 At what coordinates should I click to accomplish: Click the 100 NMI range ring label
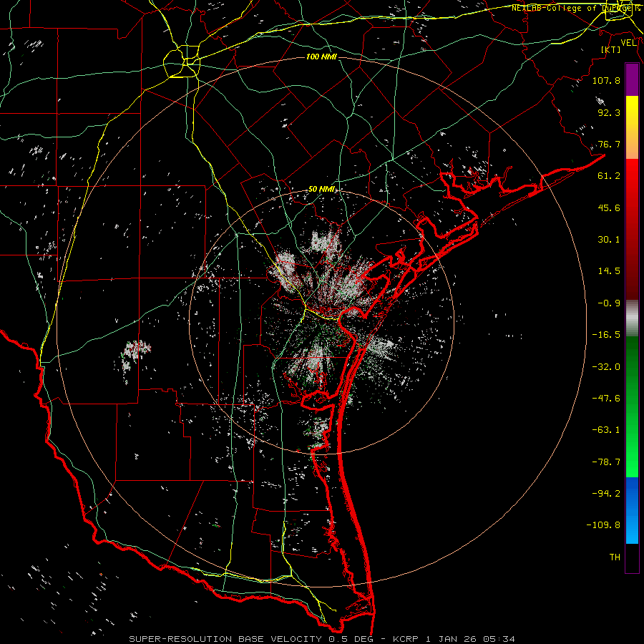coord(321,57)
